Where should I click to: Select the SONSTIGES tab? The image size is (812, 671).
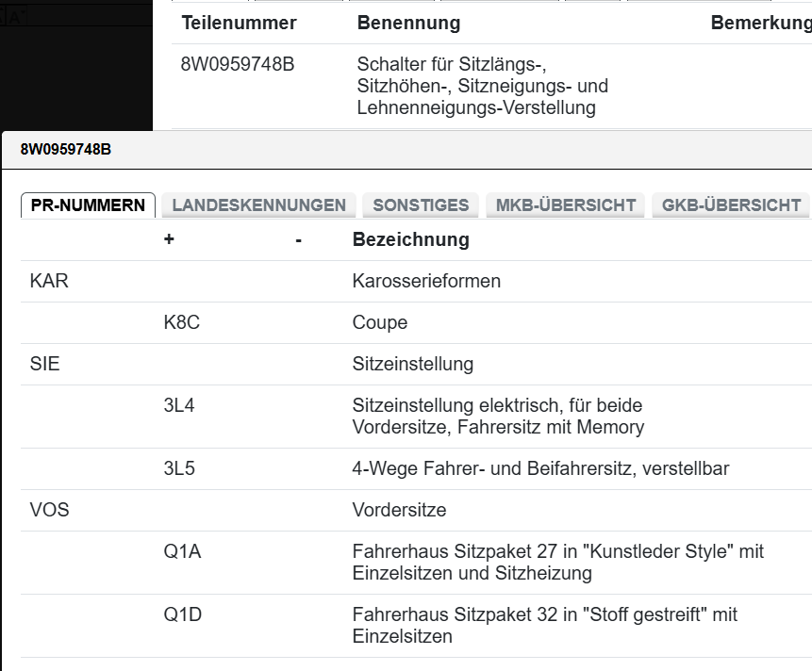(421, 205)
